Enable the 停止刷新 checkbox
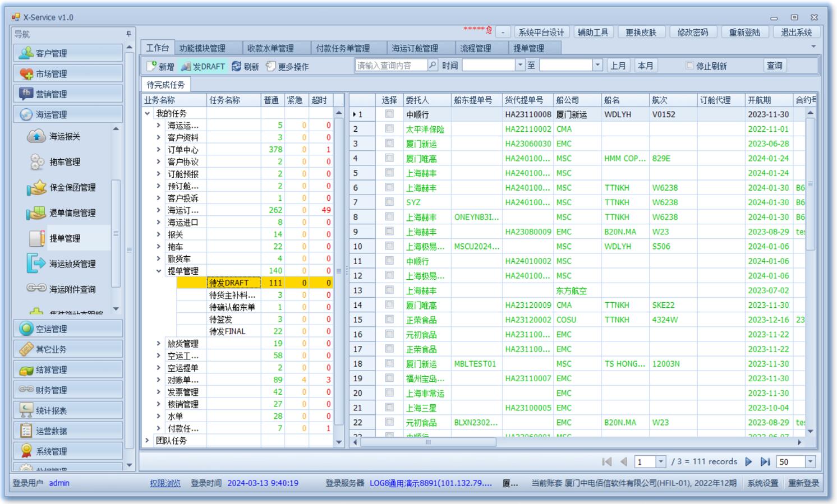Image resolution: width=837 pixels, height=504 pixels. point(689,66)
